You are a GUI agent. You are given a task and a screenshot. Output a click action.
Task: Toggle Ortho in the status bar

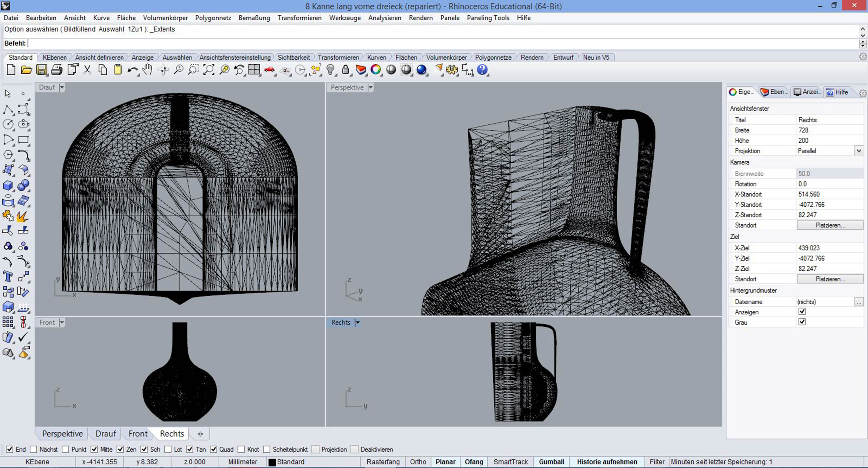pyautogui.click(x=418, y=462)
